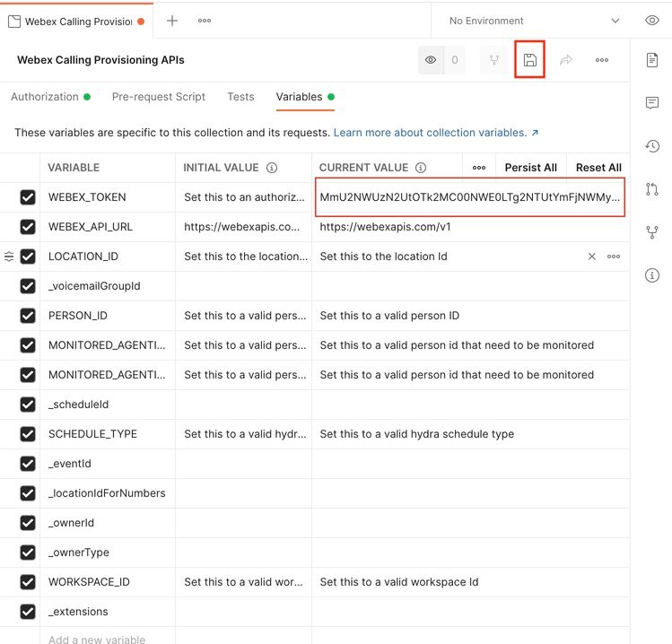The height and width of the screenshot is (644, 672).
Task: Click the Persist All button
Action: click(x=530, y=168)
